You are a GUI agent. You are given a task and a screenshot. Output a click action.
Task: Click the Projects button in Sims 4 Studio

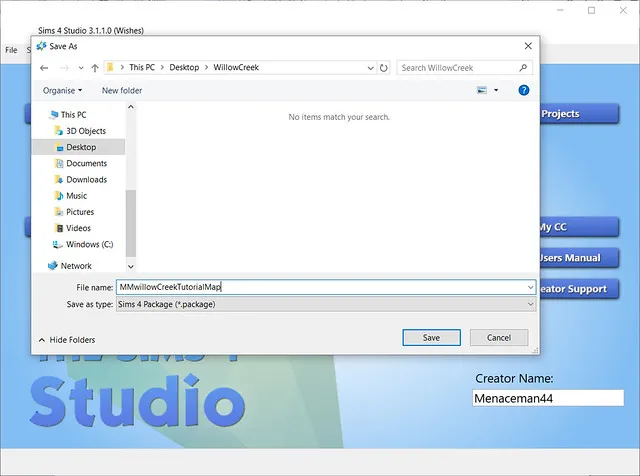coord(580,114)
